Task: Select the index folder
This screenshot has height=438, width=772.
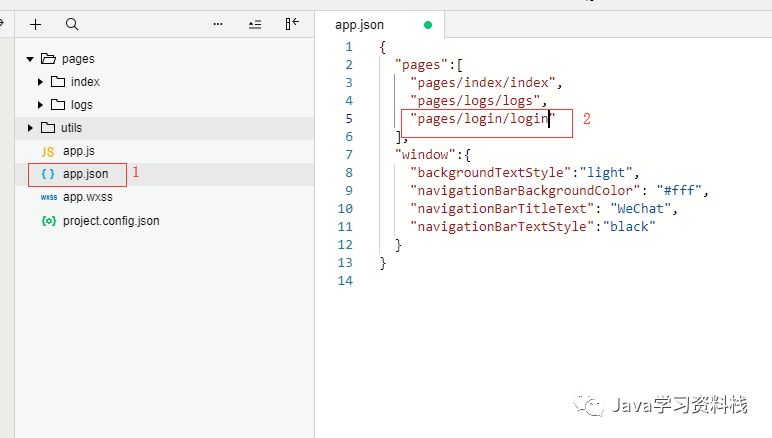Action: pos(85,82)
